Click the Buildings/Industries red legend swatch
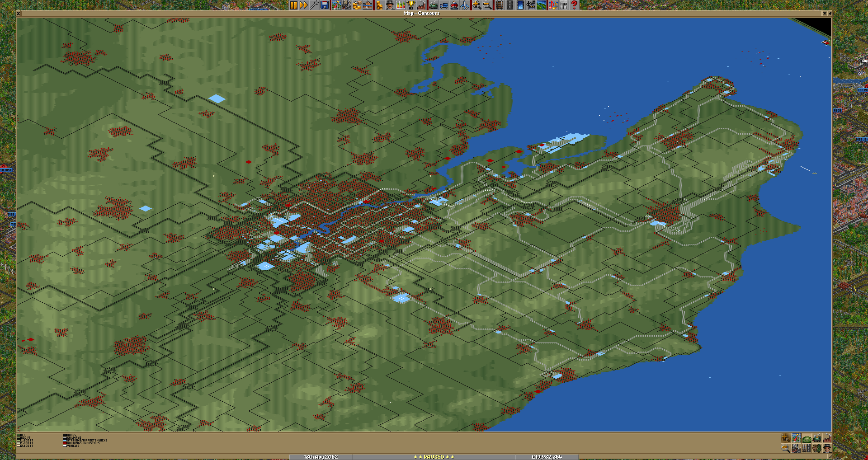Viewport: 868px width, 460px height. [x=65, y=443]
